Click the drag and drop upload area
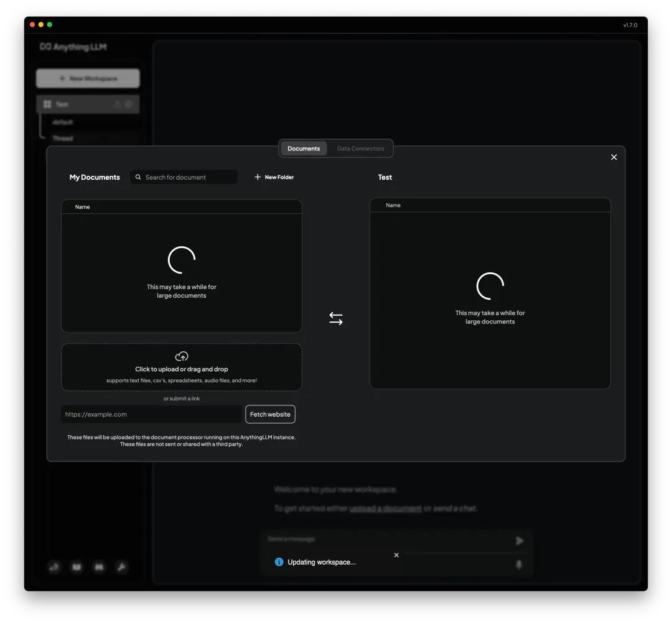The image size is (672, 623). (x=181, y=367)
